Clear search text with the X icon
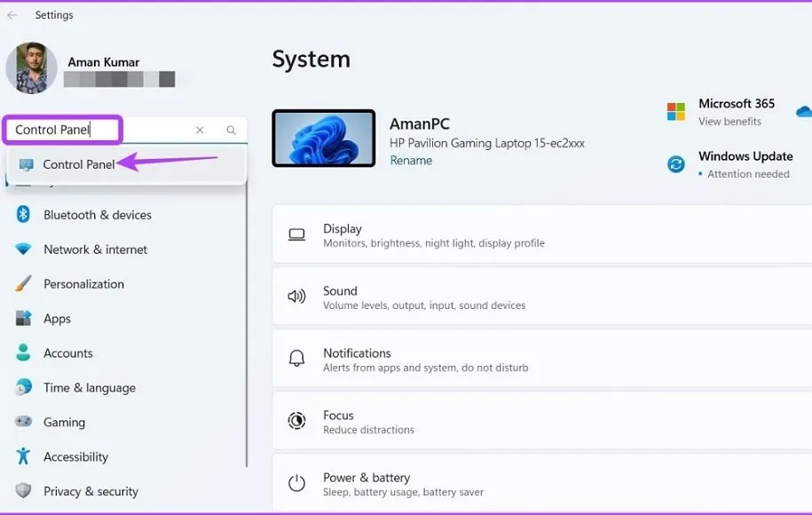This screenshot has width=812, height=515. [200, 131]
